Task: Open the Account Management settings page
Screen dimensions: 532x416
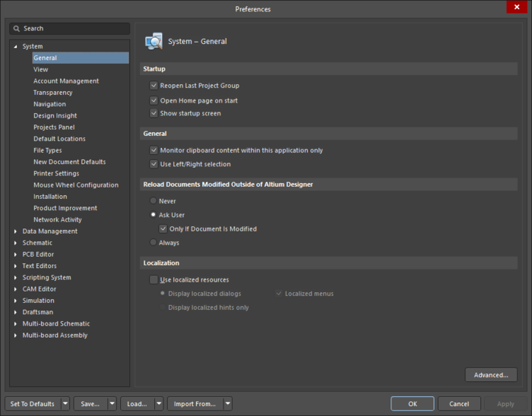Action: (65, 81)
